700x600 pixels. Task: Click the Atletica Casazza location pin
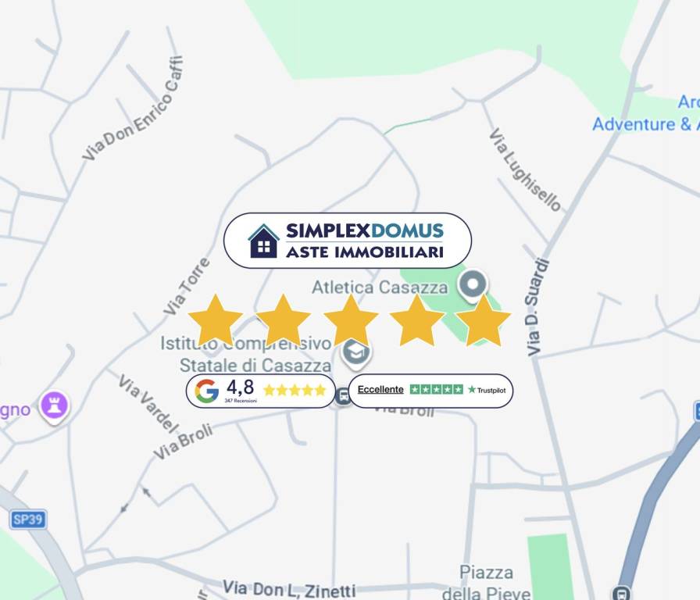click(x=473, y=285)
